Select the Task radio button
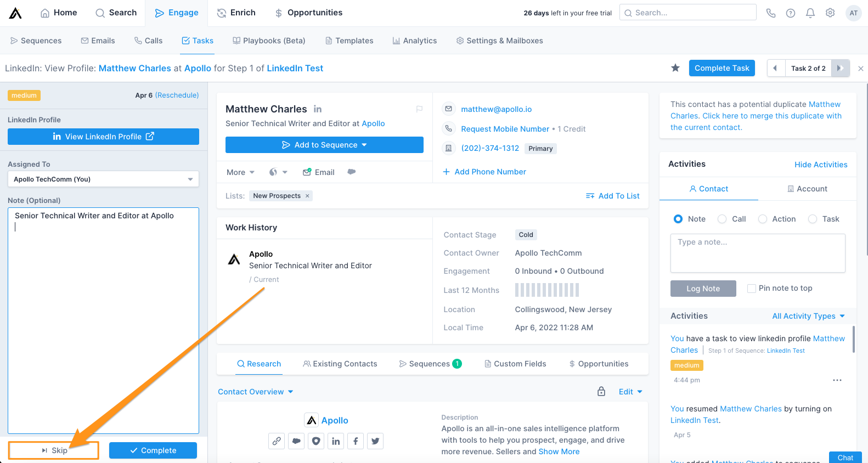Screen dimensions: 868x463 pos(813,219)
